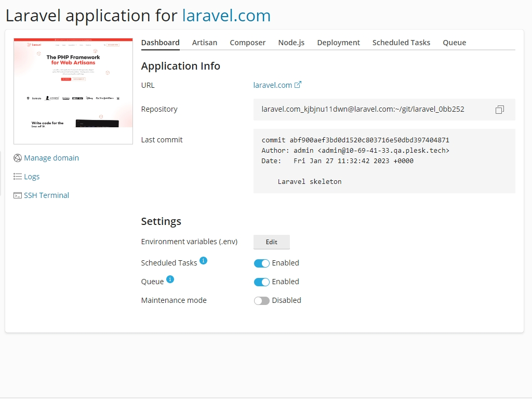Open the Queue tab
The height and width of the screenshot is (399, 532).
click(454, 43)
